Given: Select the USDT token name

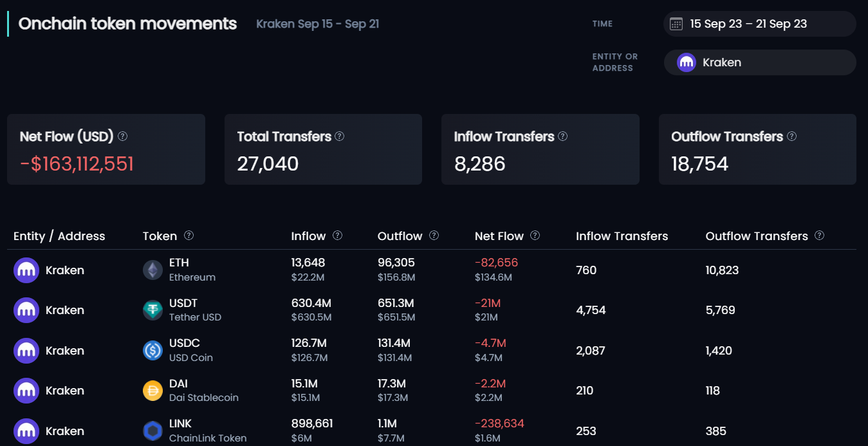Looking at the screenshot, I should 183,303.
